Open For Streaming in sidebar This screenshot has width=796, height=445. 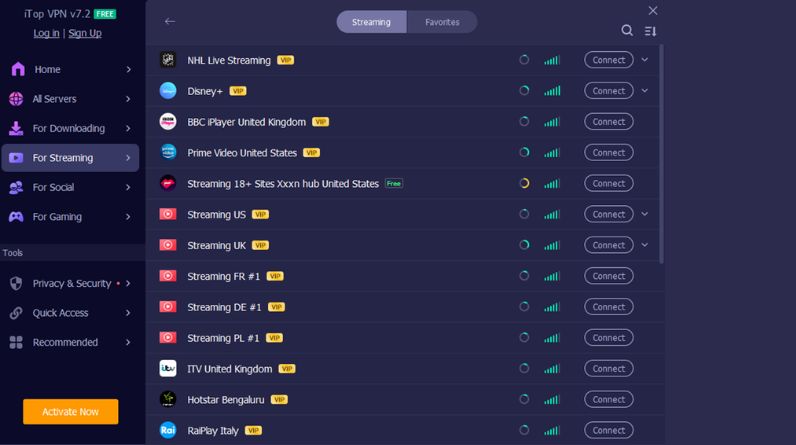(x=70, y=158)
